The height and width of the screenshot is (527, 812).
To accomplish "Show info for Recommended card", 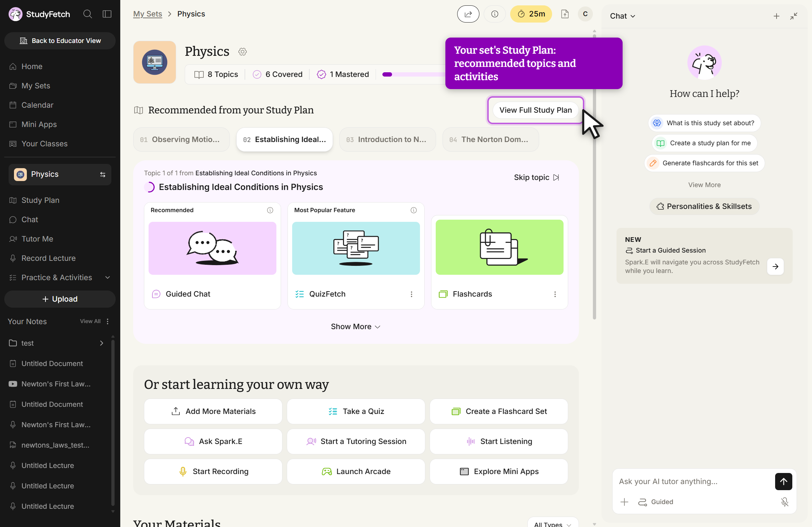I will tap(270, 210).
